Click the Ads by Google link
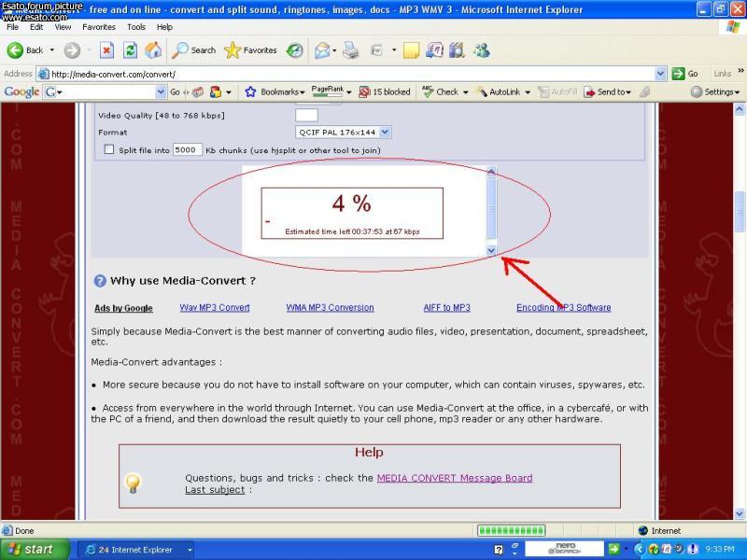 123,308
